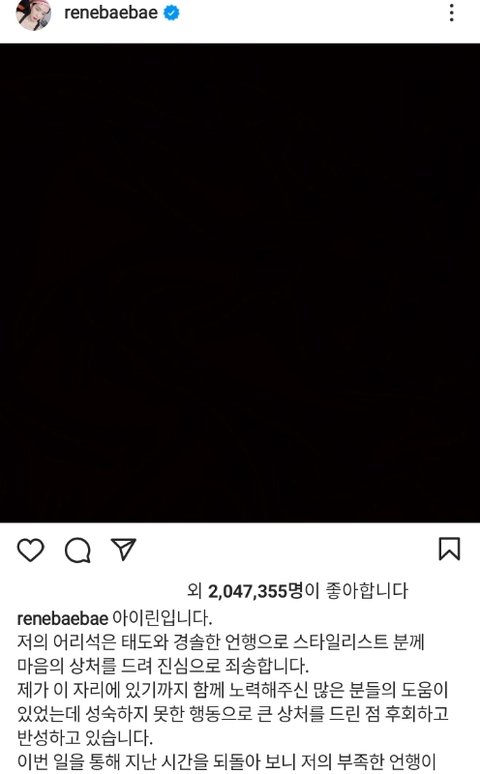Click the word 스타일리스트 in the caption
The height and width of the screenshot is (774, 480).
click(x=340, y=642)
